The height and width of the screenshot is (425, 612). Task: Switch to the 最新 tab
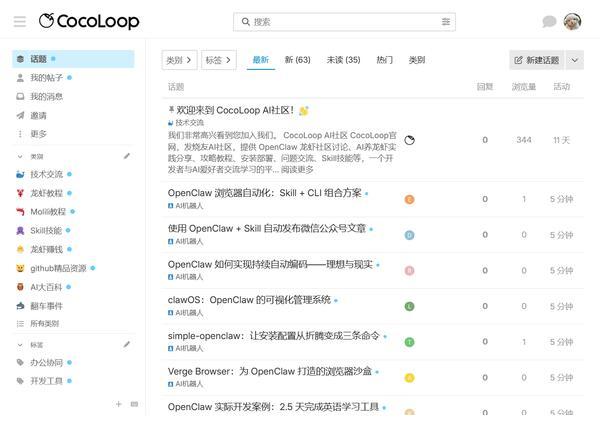[x=261, y=60]
